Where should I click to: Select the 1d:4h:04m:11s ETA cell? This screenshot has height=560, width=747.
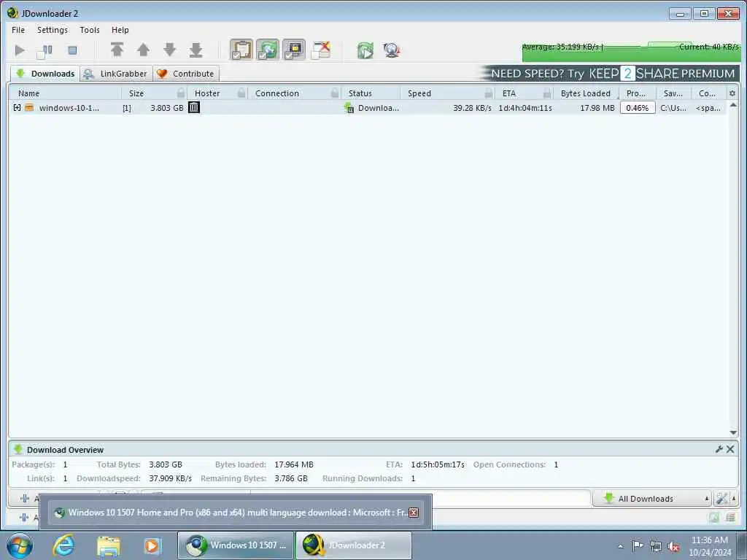click(525, 108)
